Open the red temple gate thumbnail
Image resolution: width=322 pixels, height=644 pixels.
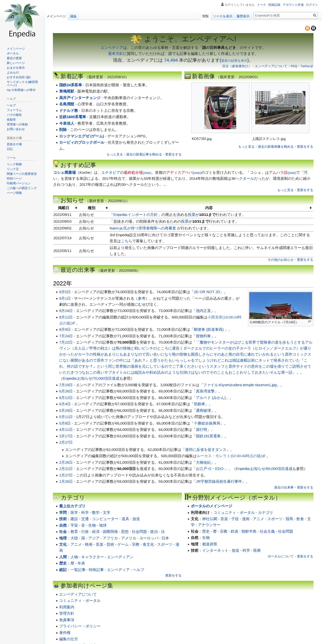(281, 305)
